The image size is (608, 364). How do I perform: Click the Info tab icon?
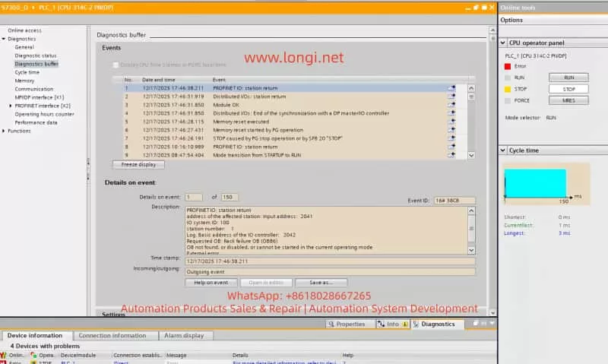(x=382, y=324)
